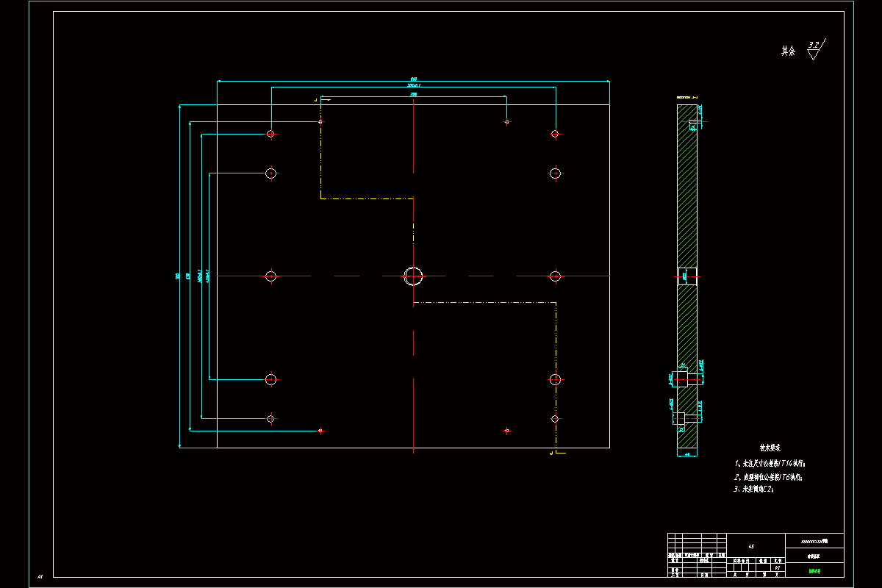Select the 'A1' sheet size label
The height and width of the screenshot is (588, 882).
tap(39, 576)
